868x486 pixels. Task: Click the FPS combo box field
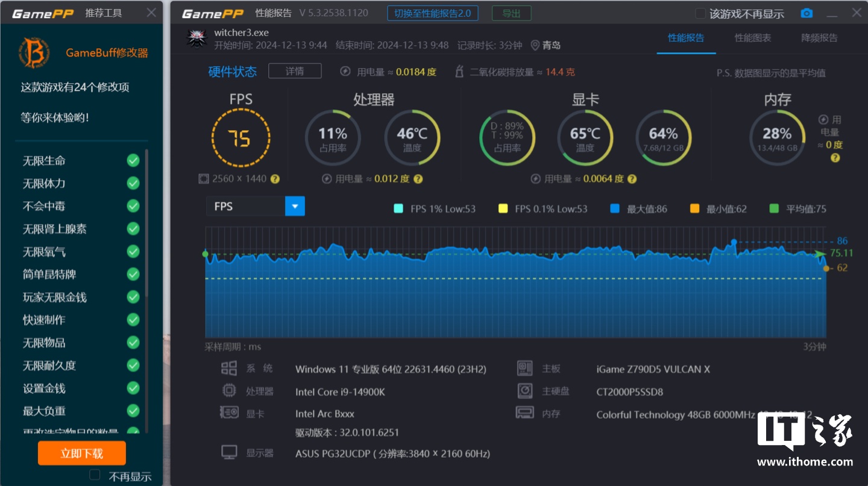click(246, 206)
